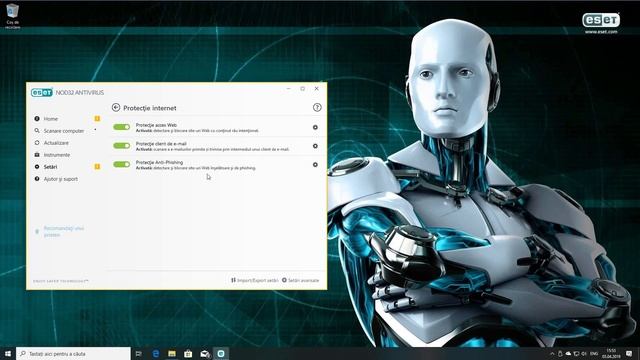The height and width of the screenshot is (360, 640).
Task: Click the ESET taskbar icon
Action: pyautogui.click(x=221, y=353)
